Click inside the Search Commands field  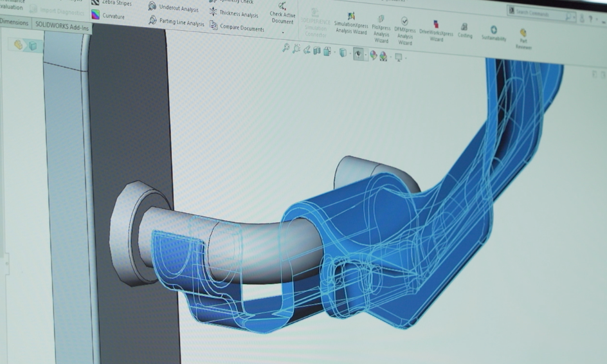[x=537, y=13]
